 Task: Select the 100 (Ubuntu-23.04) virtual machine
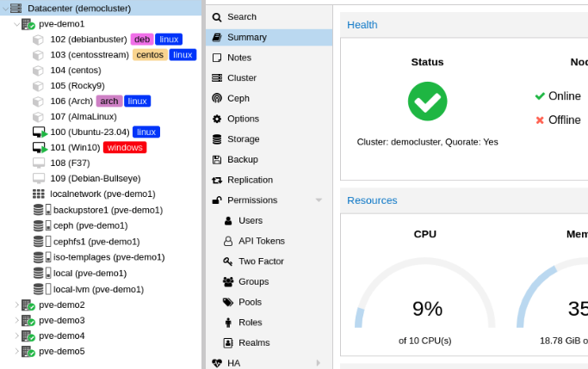pyautogui.click(x=90, y=132)
